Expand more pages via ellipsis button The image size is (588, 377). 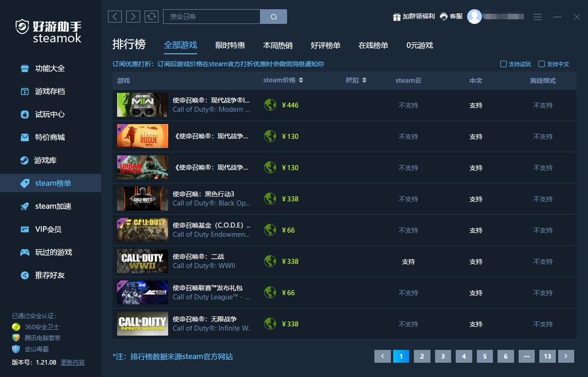click(527, 356)
